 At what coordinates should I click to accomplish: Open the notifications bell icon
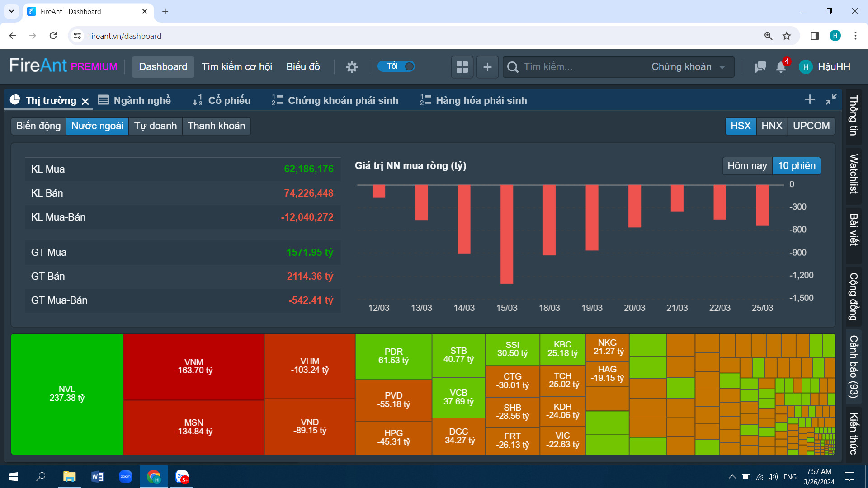tap(781, 67)
